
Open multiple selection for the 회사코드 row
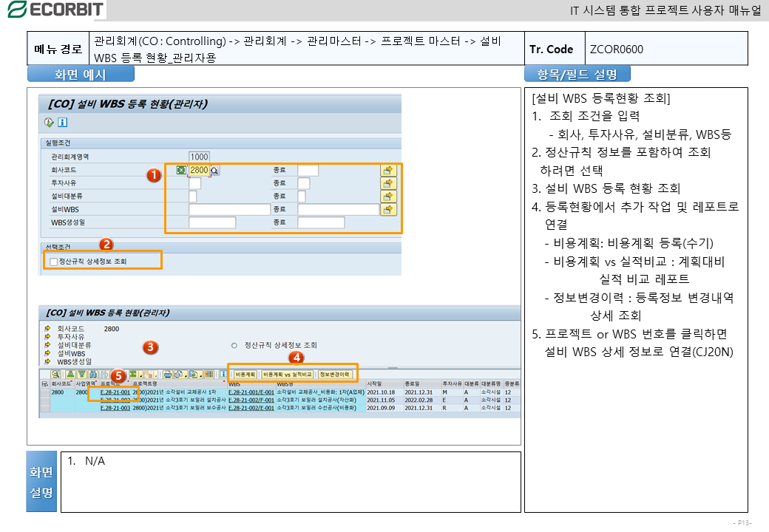tap(388, 171)
